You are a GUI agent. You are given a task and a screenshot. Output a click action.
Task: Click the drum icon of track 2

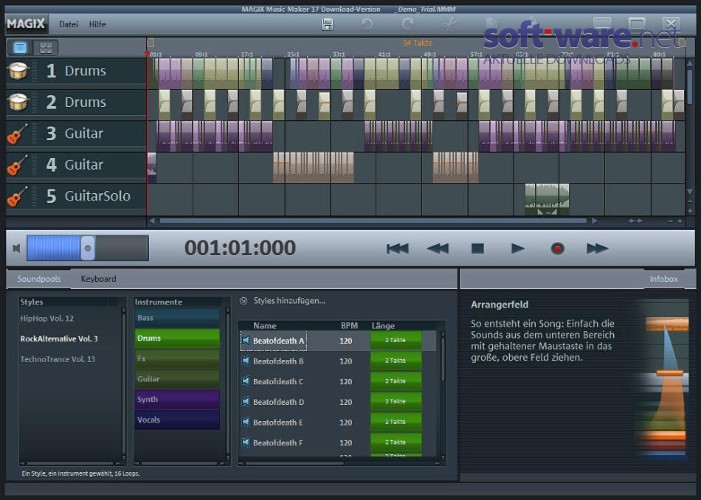coord(18,102)
